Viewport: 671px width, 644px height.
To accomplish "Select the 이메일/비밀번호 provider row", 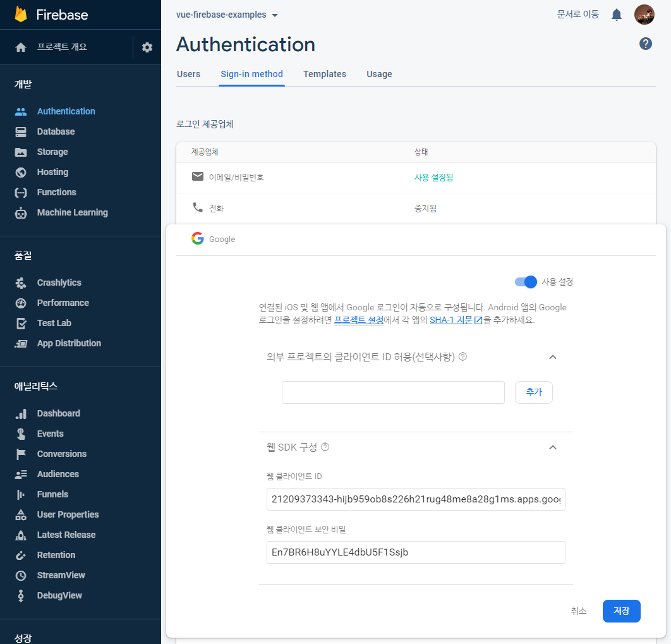I will 416,177.
